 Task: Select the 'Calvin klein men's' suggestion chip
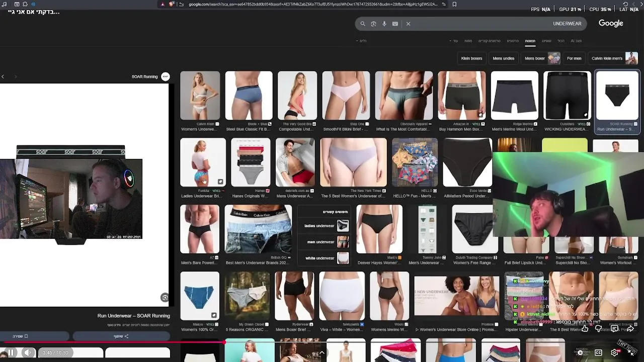pos(613,58)
